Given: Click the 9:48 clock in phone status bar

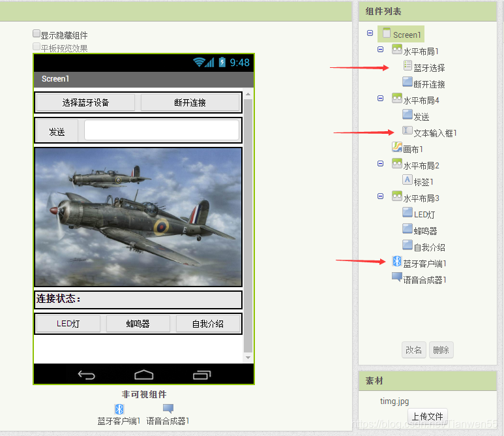Looking at the screenshot, I should click(239, 63).
